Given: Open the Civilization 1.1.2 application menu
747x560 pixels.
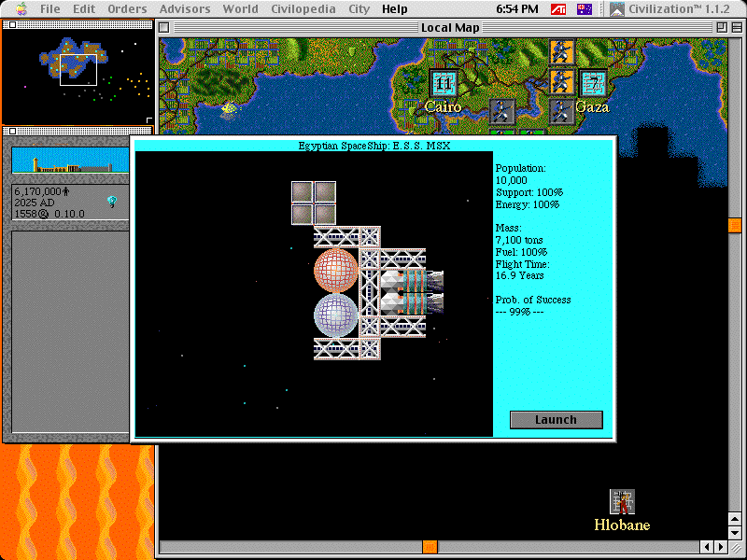Looking at the screenshot, I should 669,9.
